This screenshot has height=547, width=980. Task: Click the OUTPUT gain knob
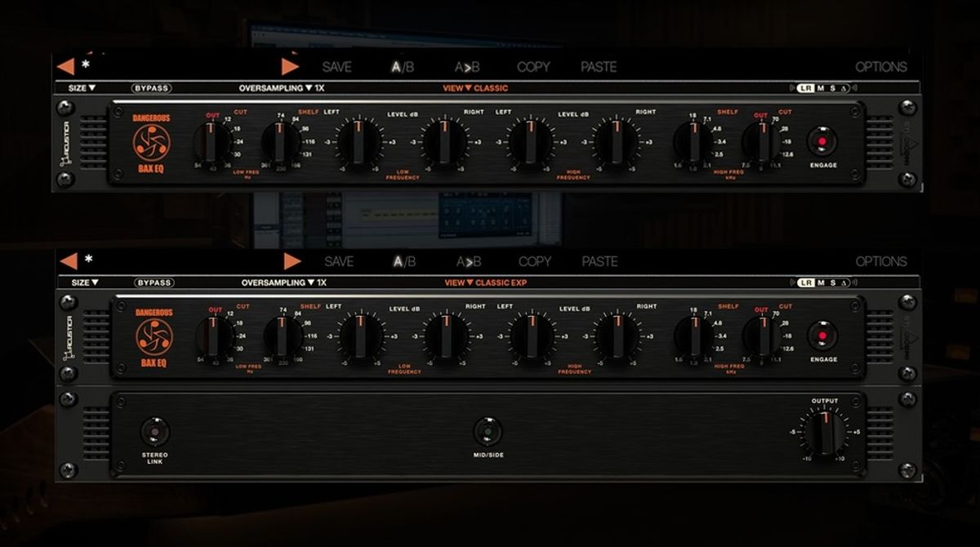pyautogui.click(x=824, y=432)
